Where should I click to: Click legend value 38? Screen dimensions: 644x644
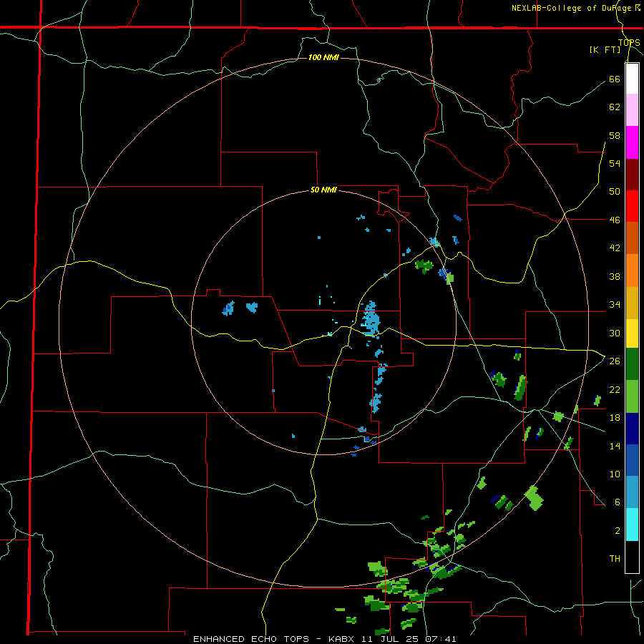point(615,276)
